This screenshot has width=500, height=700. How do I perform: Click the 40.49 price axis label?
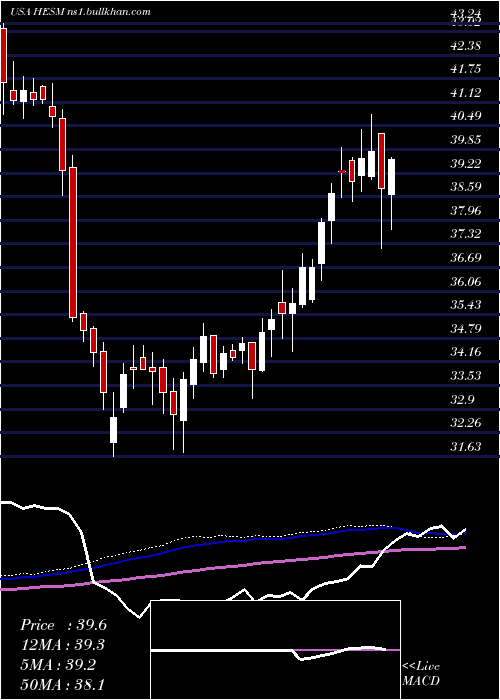tap(465, 116)
